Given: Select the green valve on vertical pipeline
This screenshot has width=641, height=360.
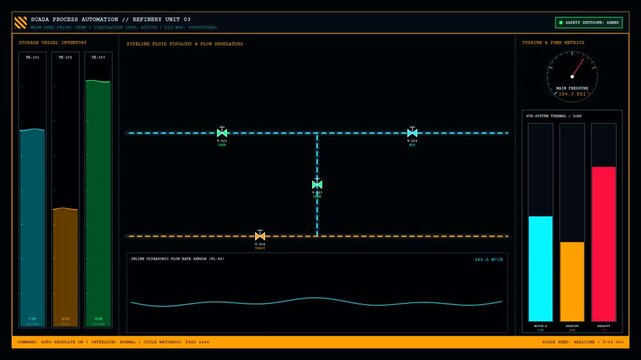Looking at the screenshot, I should click(x=317, y=184).
